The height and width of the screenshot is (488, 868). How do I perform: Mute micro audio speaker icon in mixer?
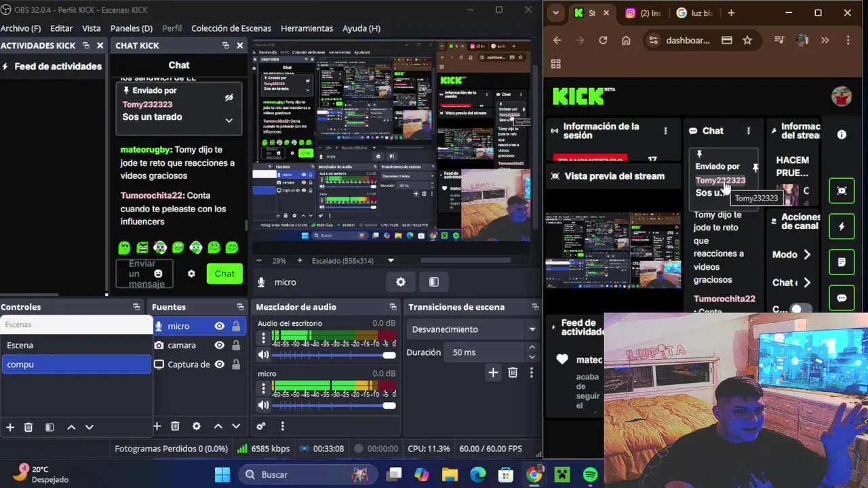(x=263, y=405)
